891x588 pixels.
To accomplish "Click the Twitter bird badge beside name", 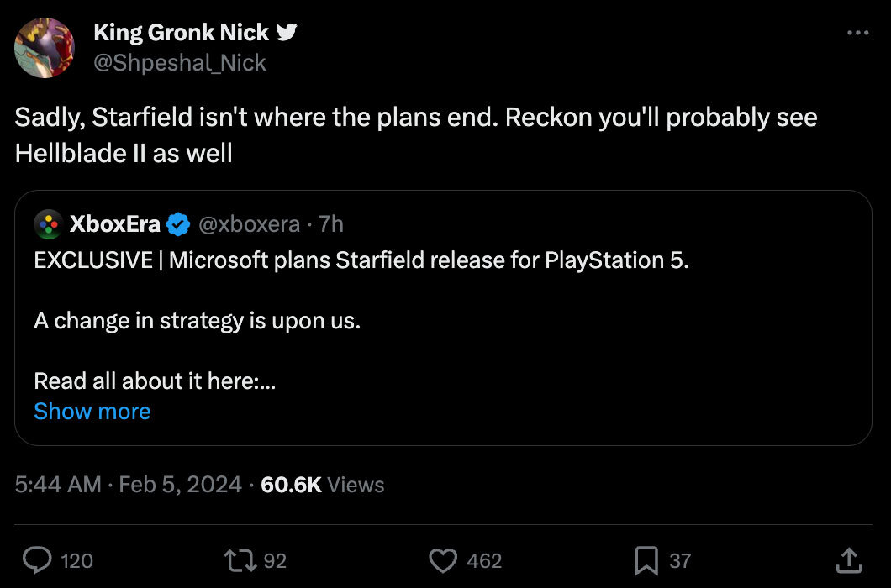I will 287,33.
